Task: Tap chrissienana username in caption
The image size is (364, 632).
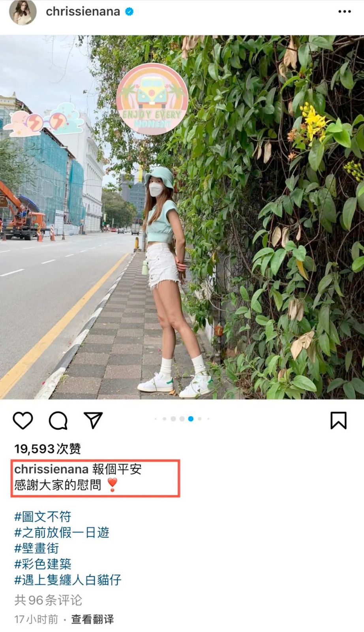Action: click(51, 469)
